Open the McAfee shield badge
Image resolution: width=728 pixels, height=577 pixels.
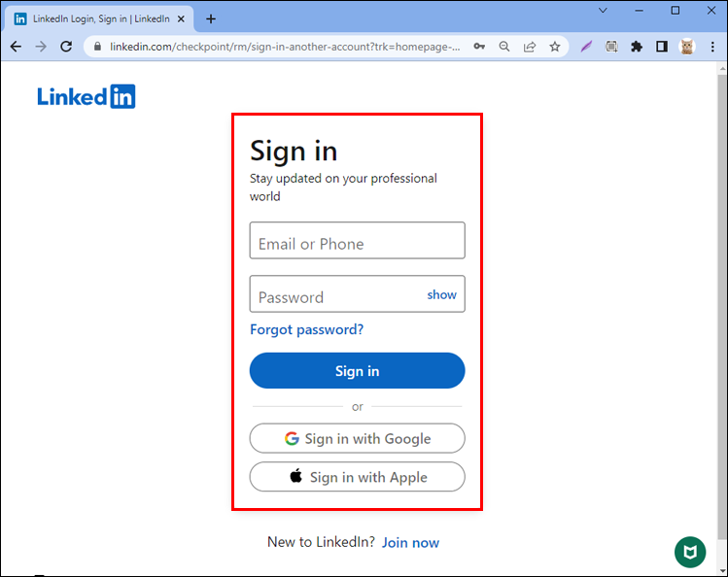coord(690,552)
